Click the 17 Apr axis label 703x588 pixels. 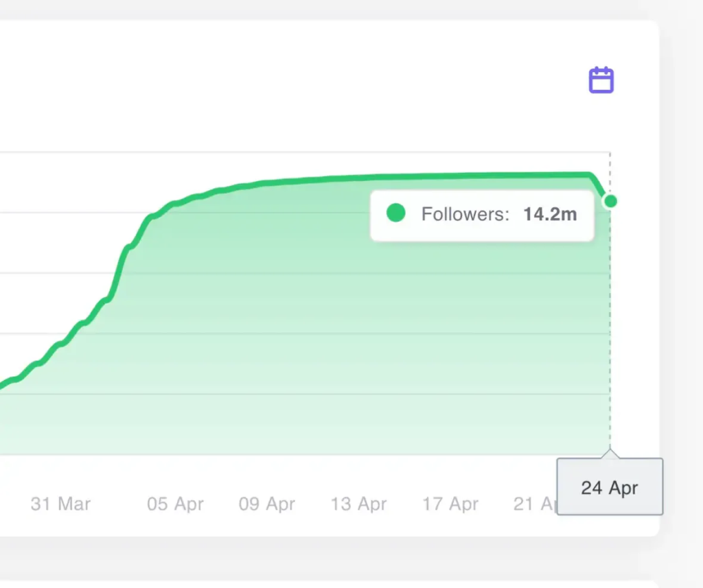click(450, 504)
